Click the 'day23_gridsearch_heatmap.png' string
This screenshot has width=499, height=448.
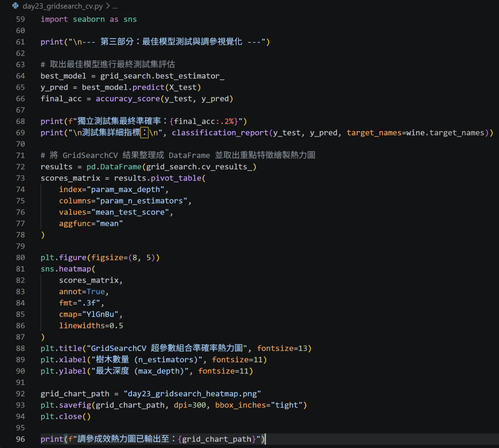(x=192, y=394)
